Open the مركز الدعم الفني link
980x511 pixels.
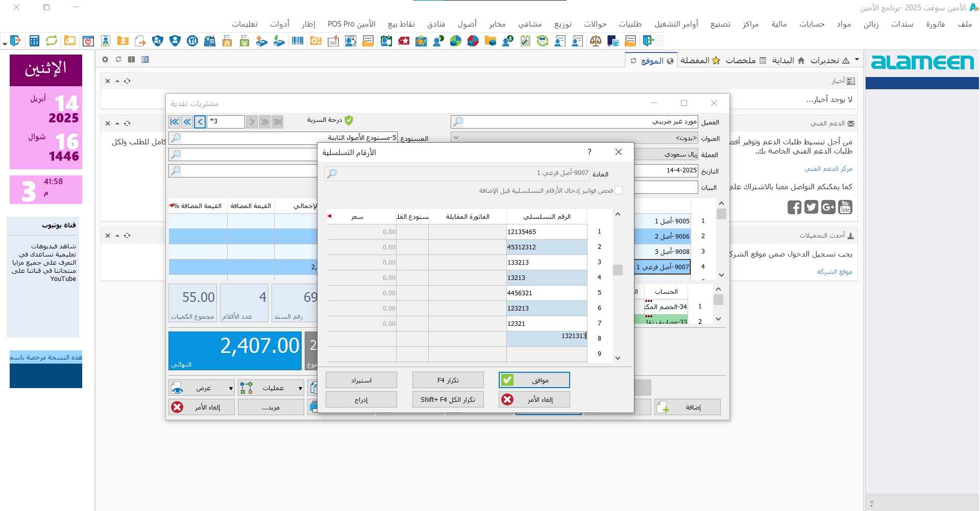pyautogui.click(x=828, y=169)
